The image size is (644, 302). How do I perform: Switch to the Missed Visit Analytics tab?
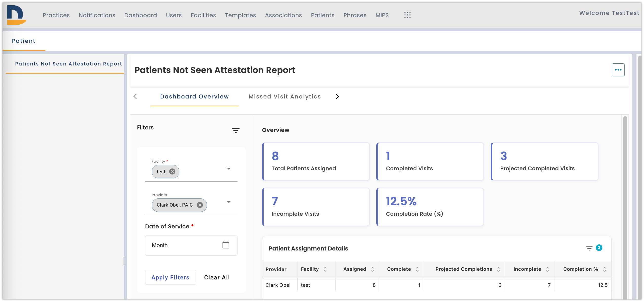[284, 96]
